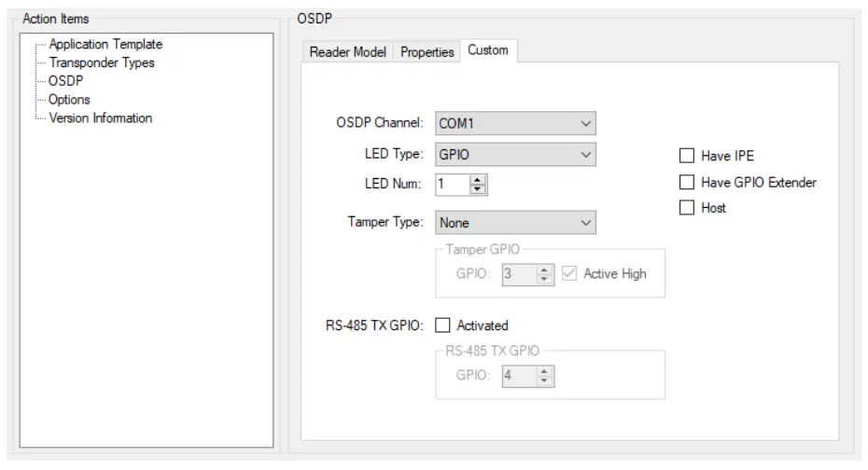Select the Custom tab
This screenshot has height=470, width=868.
point(488,50)
